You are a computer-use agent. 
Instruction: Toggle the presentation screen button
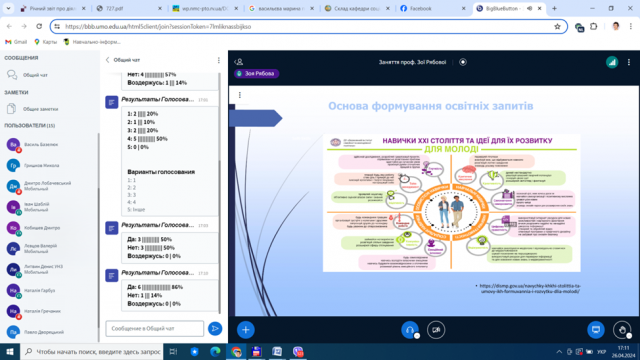click(x=596, y=330)
